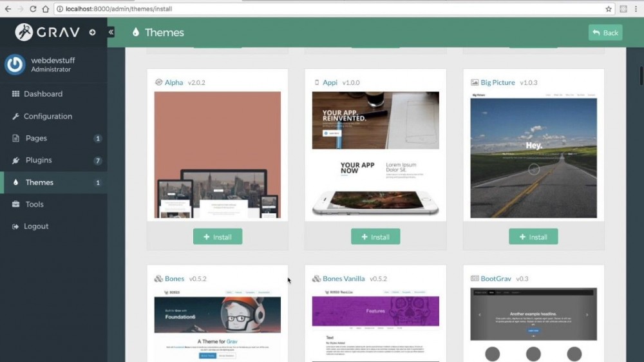Screen dimensions: 644x362
Task: Open the Configuration menu item
Action: 47,117
